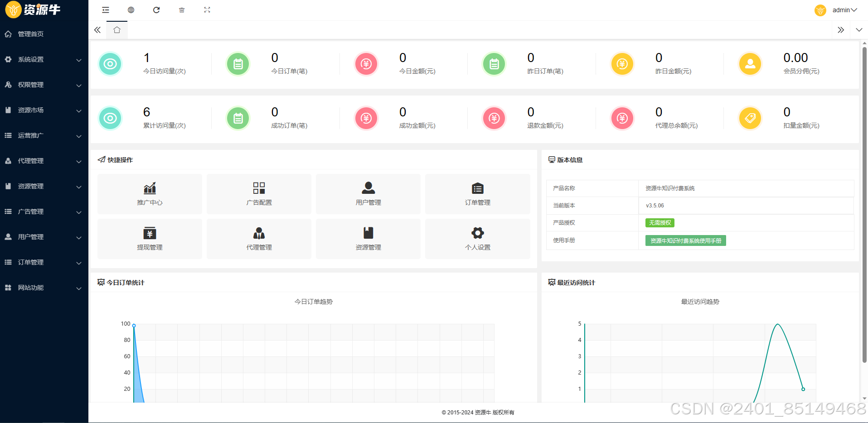The image size is (868, 423).
Task: Click the 权限管理 sidebar icon
Action: click(8, 85)
